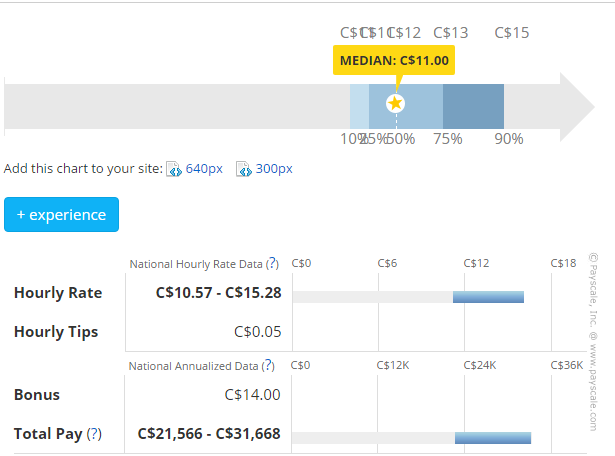This screenshot has width=615, height=456.
Task: Select the C$21,566 - C$31,668 total pay range
Action: pos(209,434)
